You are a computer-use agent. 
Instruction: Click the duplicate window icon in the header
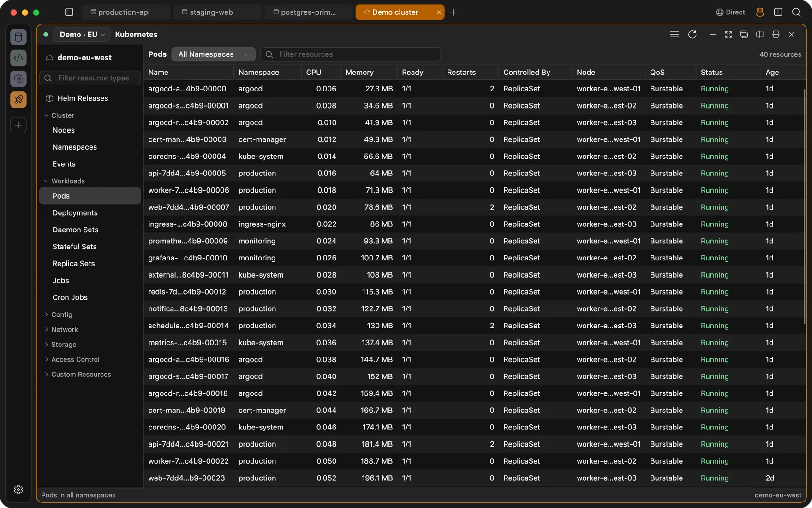click(x=744, y=35)
